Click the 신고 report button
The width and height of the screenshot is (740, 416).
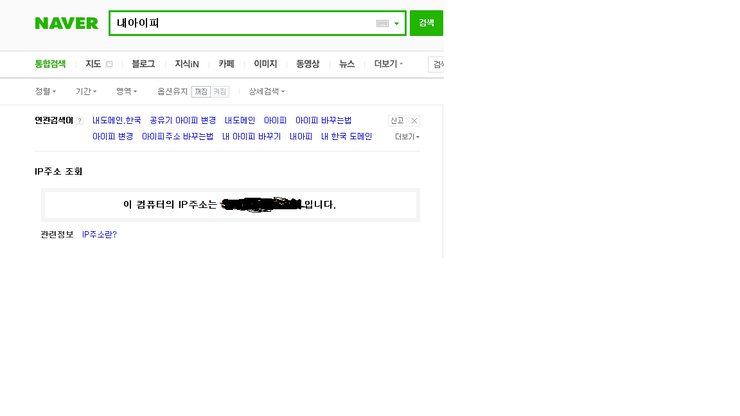tap(397, 121)
